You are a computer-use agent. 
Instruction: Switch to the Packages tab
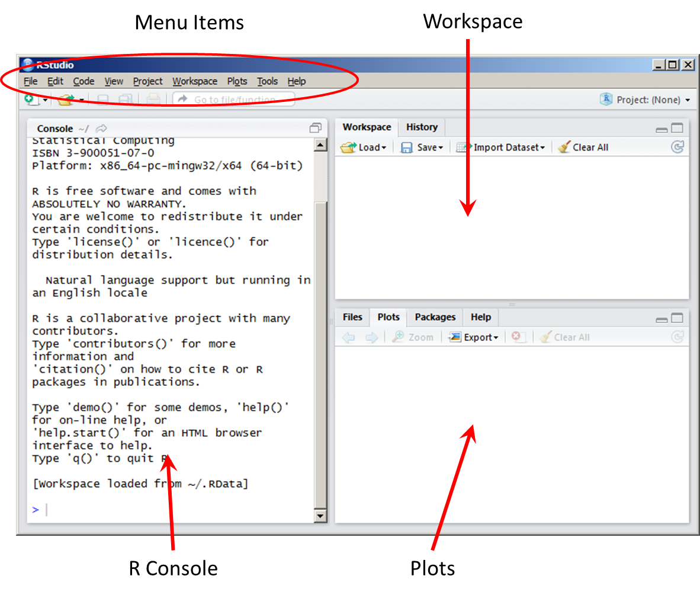click(x=435, y=317)
